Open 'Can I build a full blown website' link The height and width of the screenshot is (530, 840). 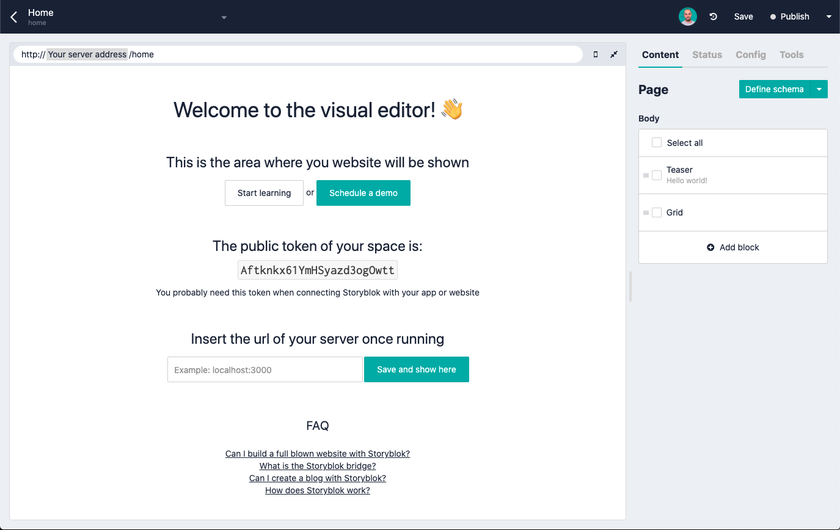coord(317,453)
